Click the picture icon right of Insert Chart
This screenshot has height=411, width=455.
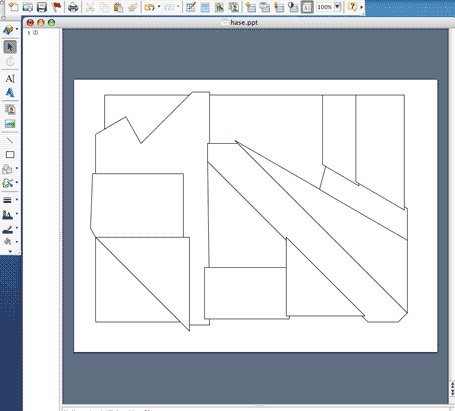234,7
